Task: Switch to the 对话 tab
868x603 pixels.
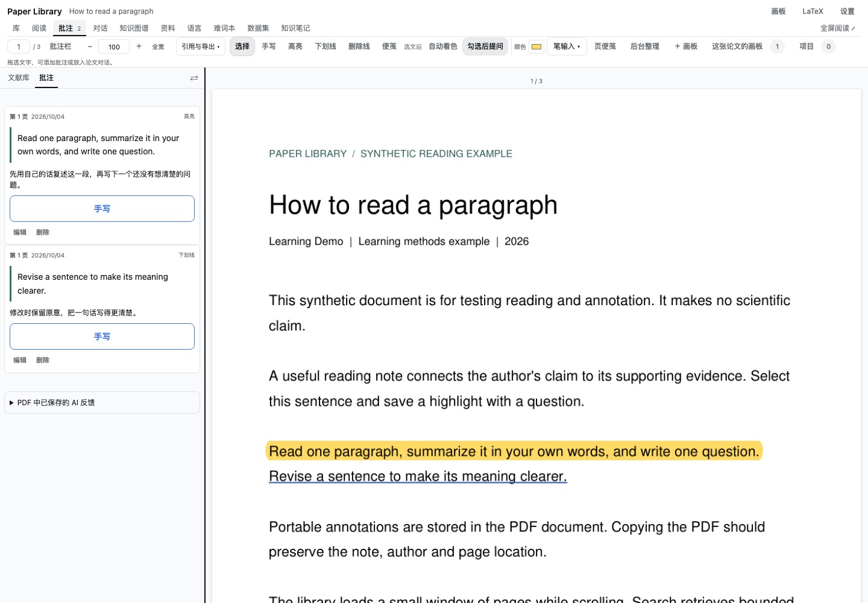Action: [x=100, y=28]
